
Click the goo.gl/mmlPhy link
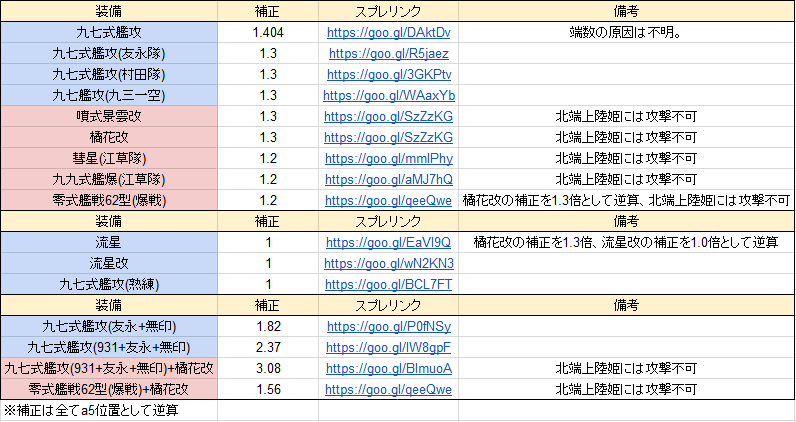388,158
